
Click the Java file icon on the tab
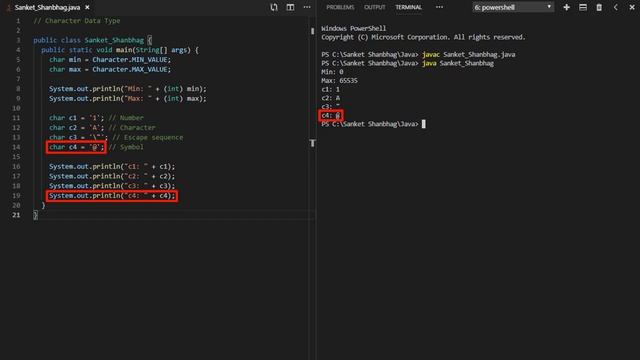click(x=9, y=7)
